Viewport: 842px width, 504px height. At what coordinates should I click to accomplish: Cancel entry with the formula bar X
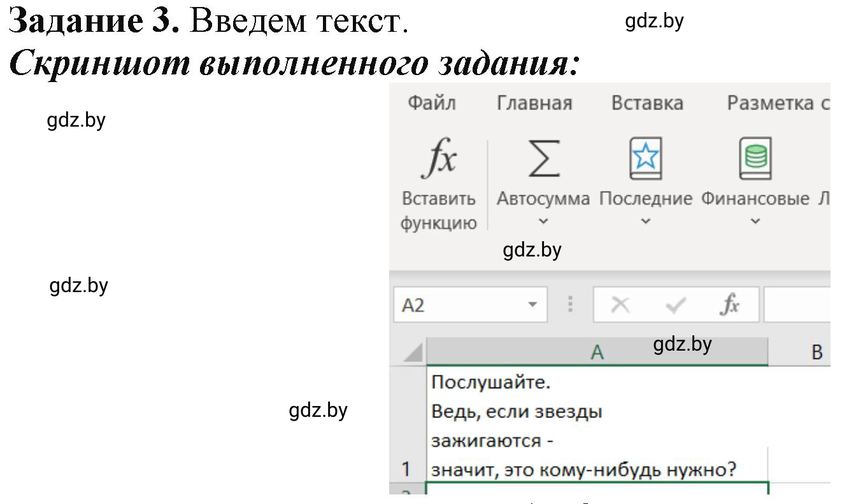point(620,306)
